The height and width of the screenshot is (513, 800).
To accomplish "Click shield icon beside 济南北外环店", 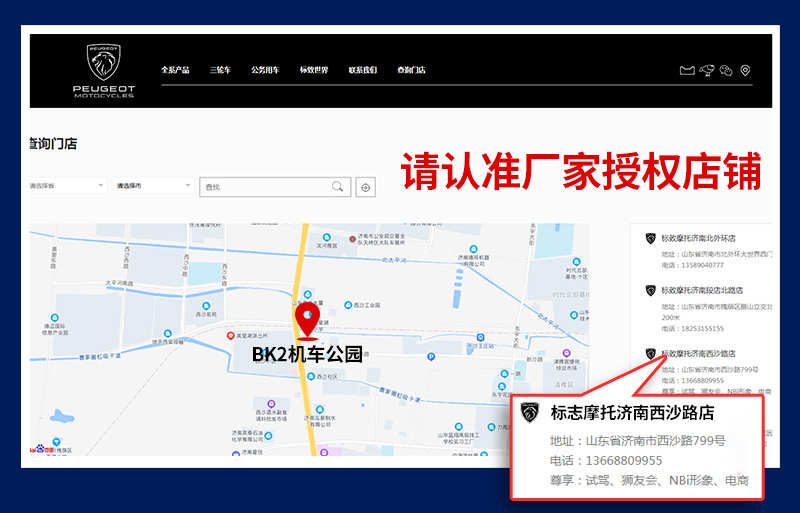I will coord(651,238).
